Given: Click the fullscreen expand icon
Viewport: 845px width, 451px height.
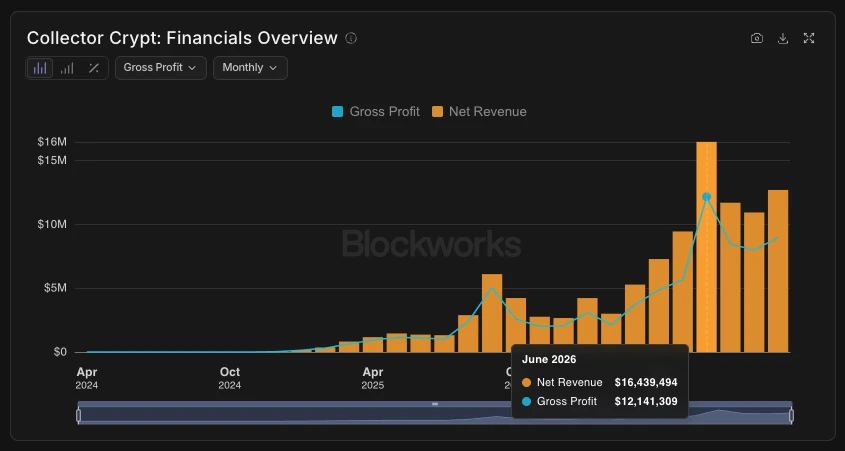Looking at the screenshot, I should [x=809, y=38].
